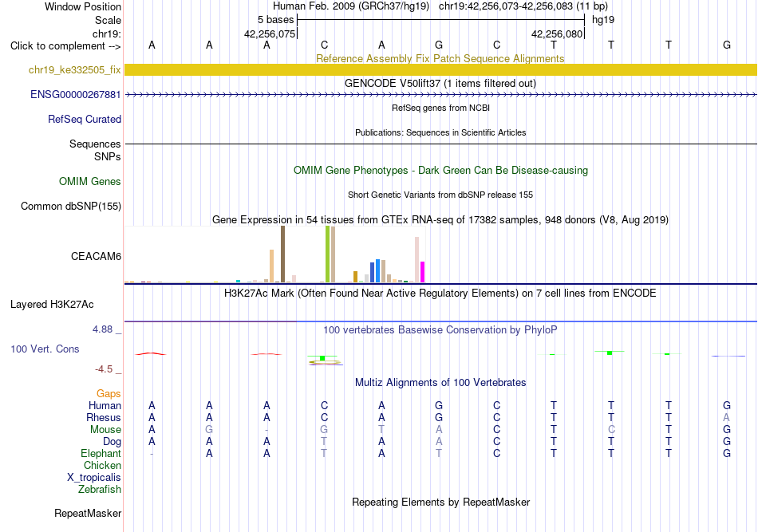Open the GTEx Gene Expression track title

[x=440, y=220]
